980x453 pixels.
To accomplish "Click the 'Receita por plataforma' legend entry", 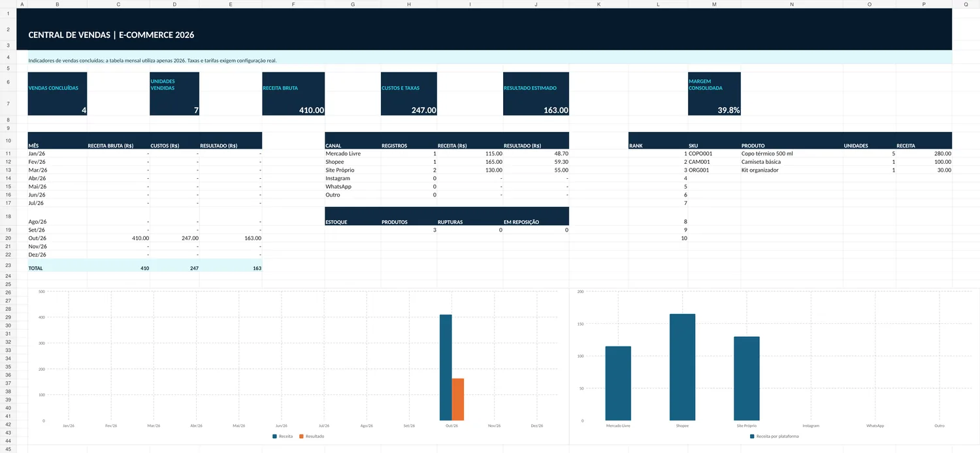I will [x=775, y=436].
